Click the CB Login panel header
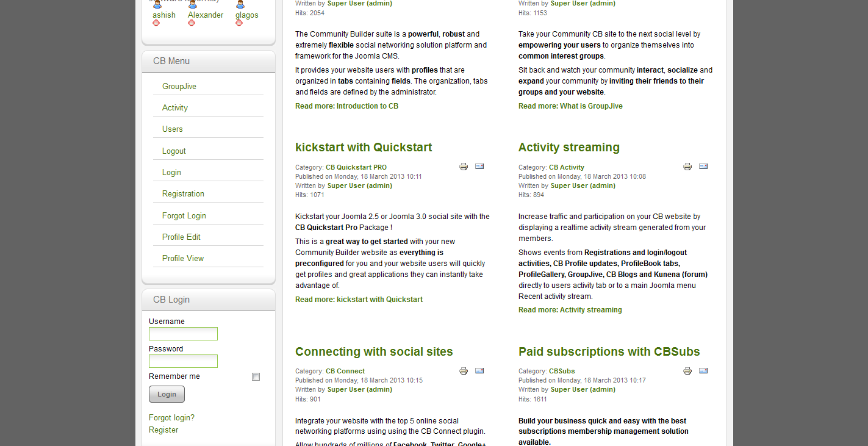 (209, 300)
